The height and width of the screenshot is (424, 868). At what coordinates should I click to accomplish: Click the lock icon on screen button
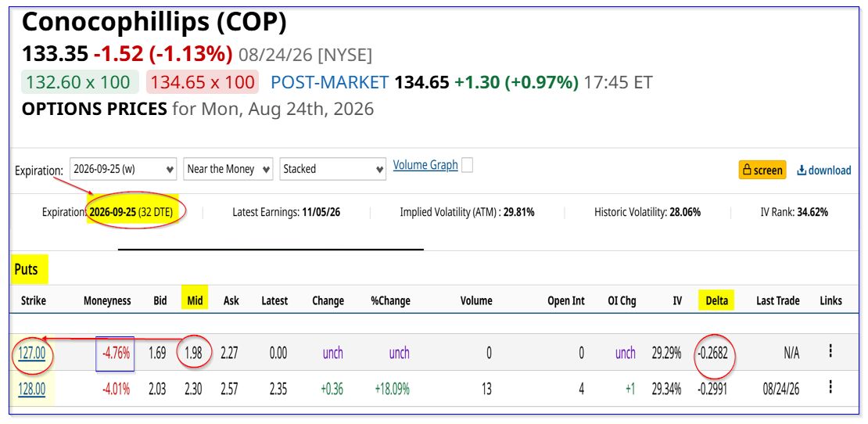pos(748,170)
